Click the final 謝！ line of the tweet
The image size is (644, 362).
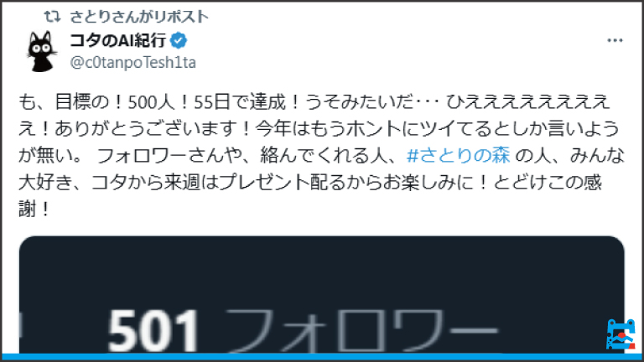coord(34,209)
